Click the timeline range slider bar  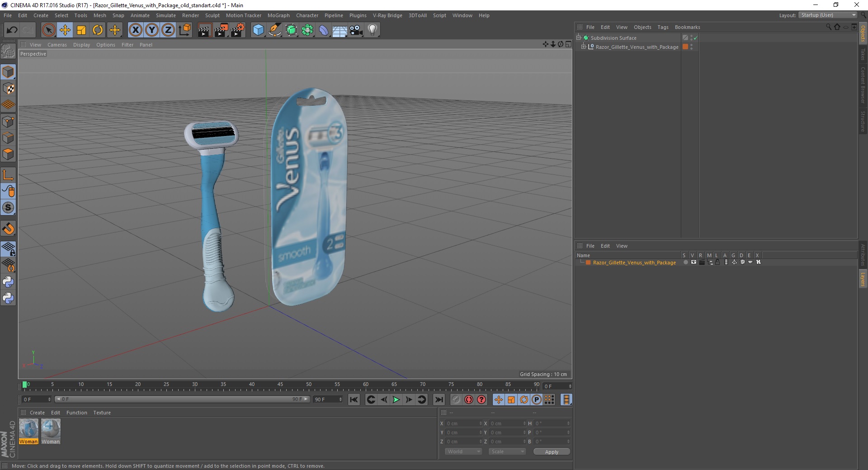[182, 399]
